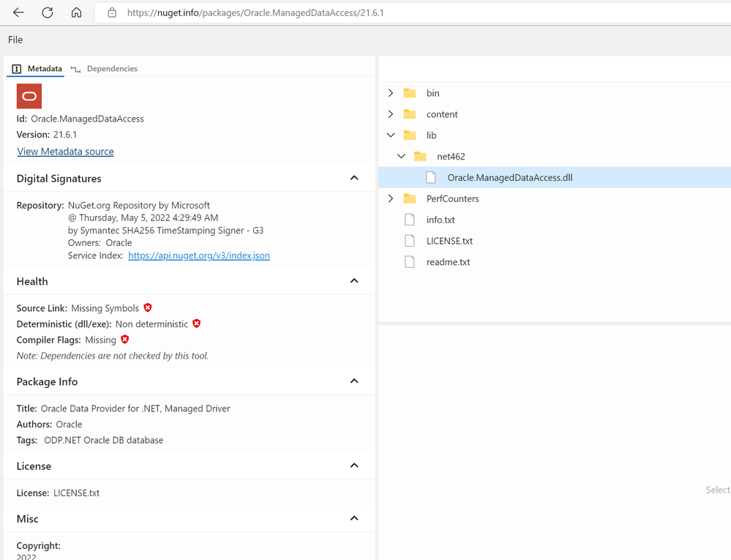Select the Oracle.ManagedDataAccess.dll file

pos(509,177)
